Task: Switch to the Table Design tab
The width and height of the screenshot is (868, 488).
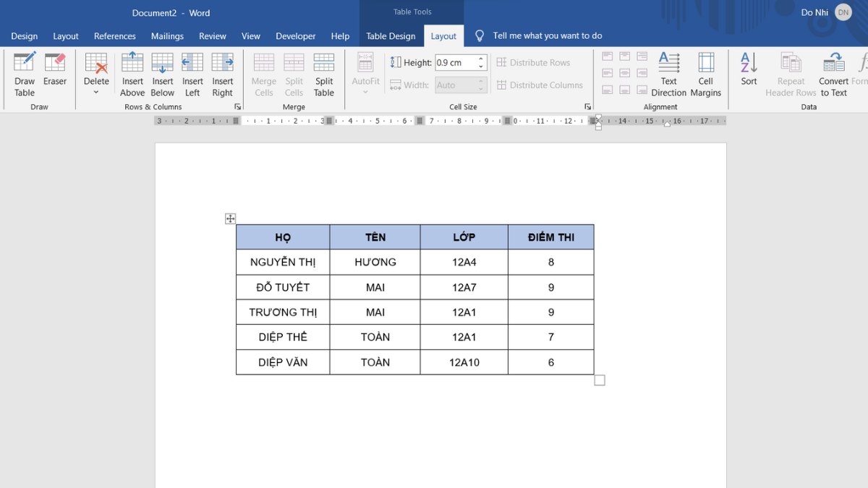Action: pyautogui.click(x=391, y=36)
